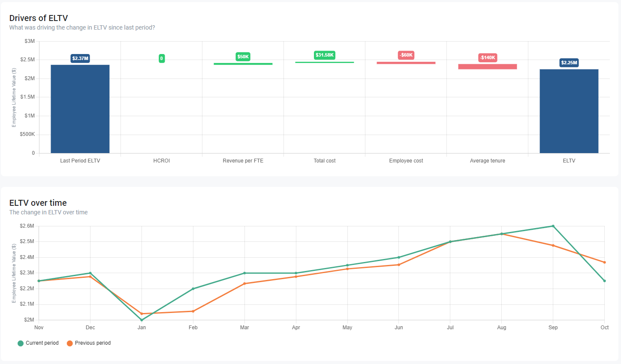Select the final ELTV blue bar
The width and height of the screenshot is (621, 364).
569,111
